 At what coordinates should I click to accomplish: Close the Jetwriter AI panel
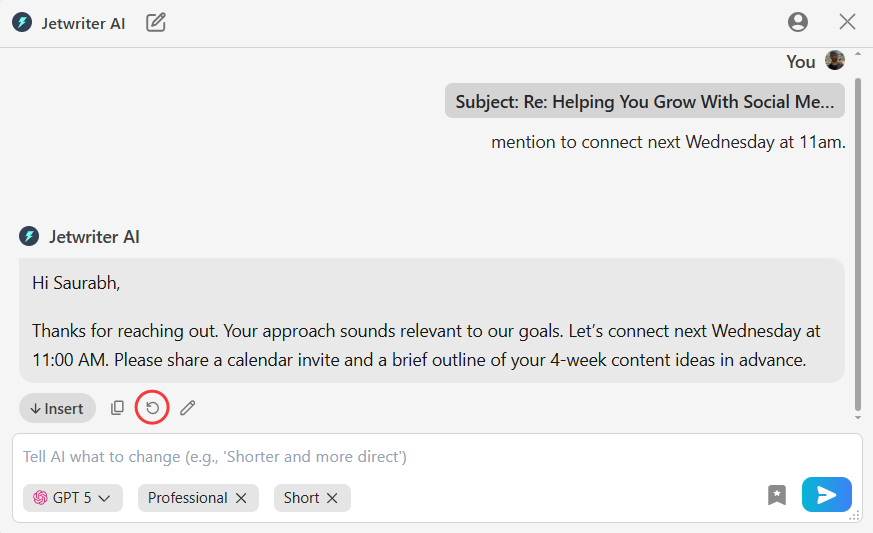[847, 22]
